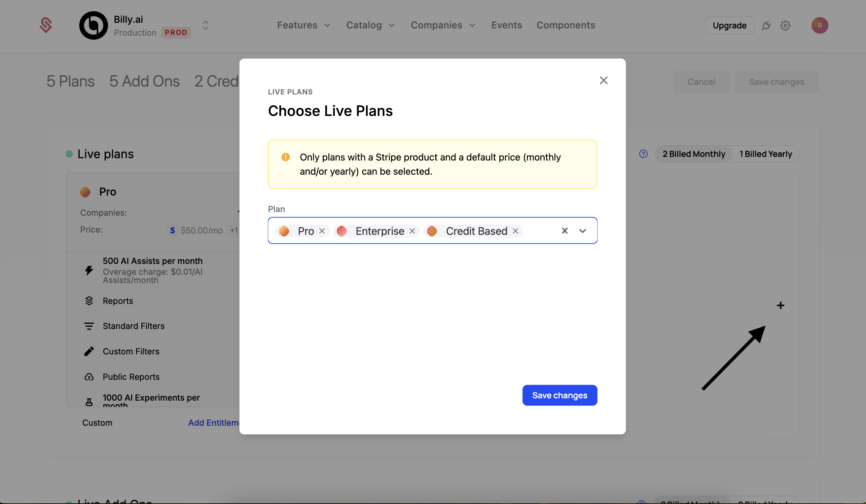Open the Events menu item

point(507,25)
